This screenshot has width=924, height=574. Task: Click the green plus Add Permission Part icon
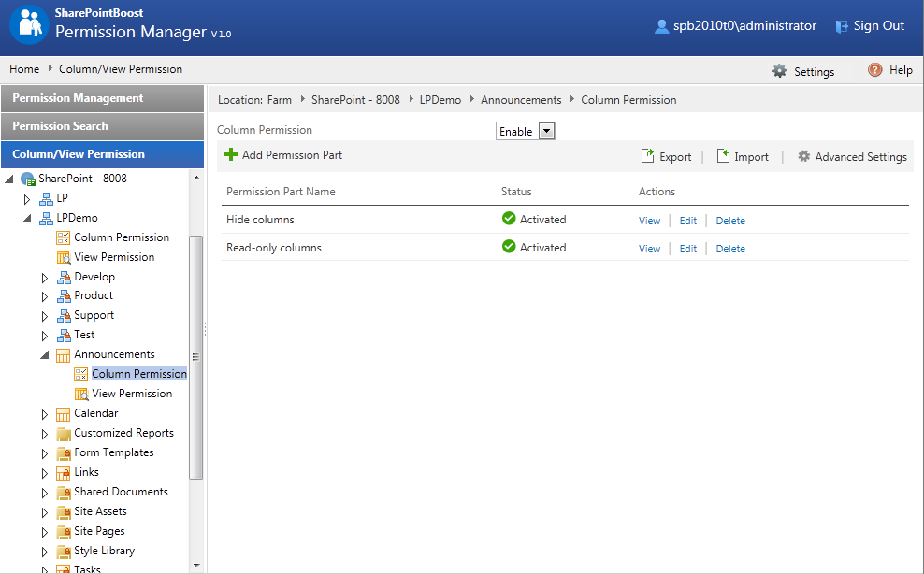pos(231,154)
